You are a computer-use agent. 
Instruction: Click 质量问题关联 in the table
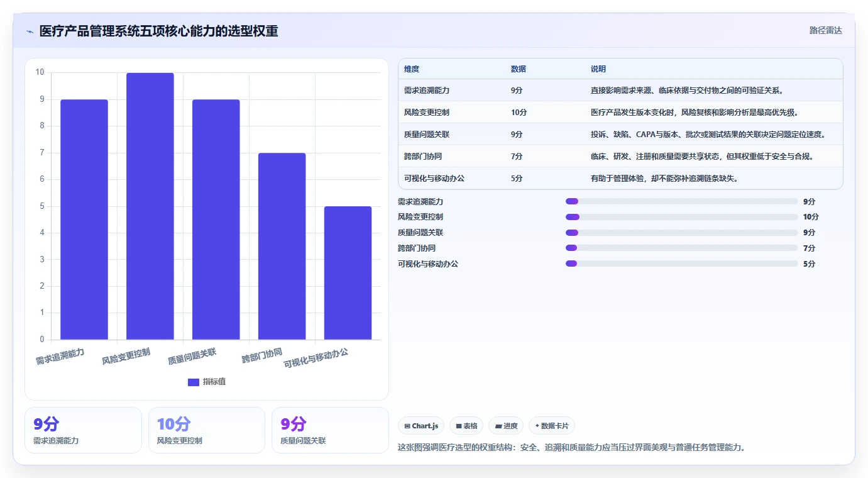pos(427,135)
